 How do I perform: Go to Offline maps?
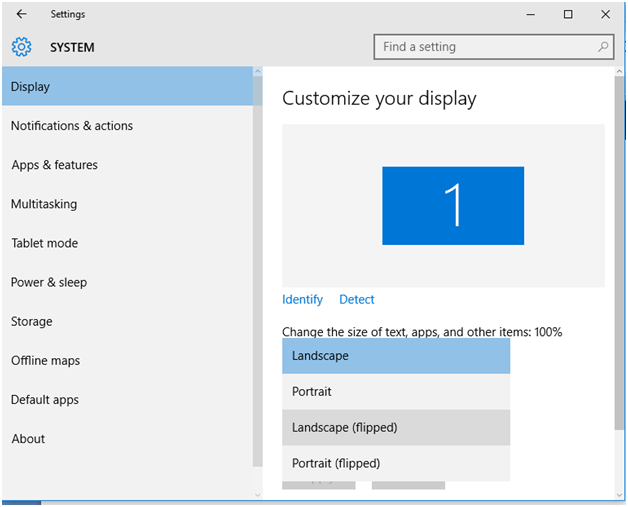click(46, 360)
